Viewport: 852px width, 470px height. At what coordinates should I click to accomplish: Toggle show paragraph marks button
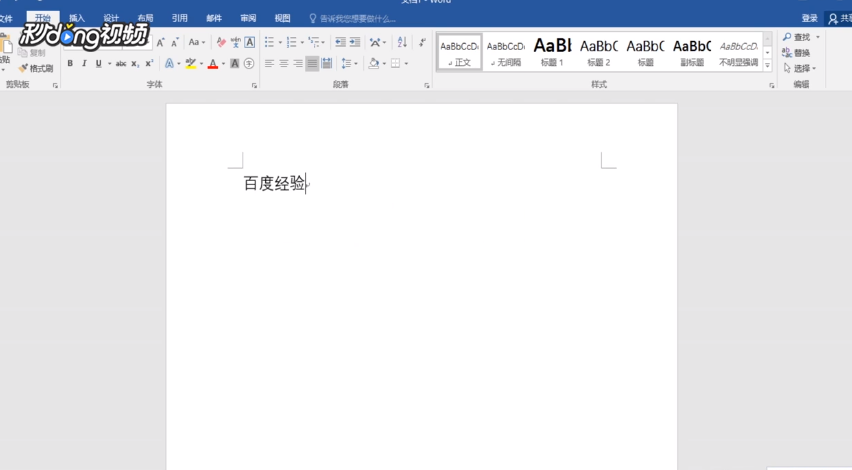click(x=422, y=42)
